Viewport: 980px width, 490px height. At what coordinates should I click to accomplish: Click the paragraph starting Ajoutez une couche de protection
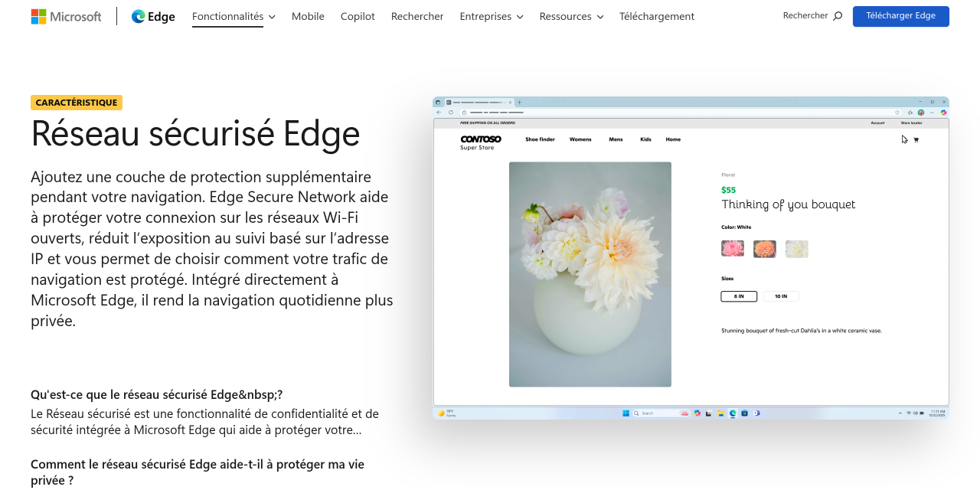pos(212,249)
